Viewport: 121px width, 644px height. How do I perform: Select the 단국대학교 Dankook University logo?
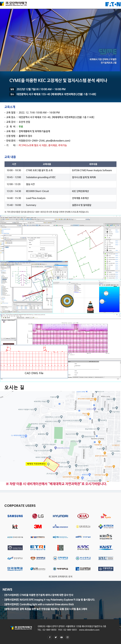pyautogui.click(x=15, y=569)
